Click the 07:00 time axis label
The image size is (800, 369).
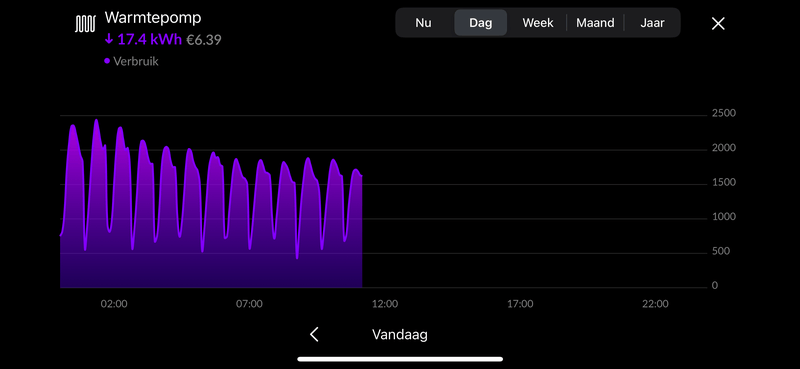coord(249,304)
